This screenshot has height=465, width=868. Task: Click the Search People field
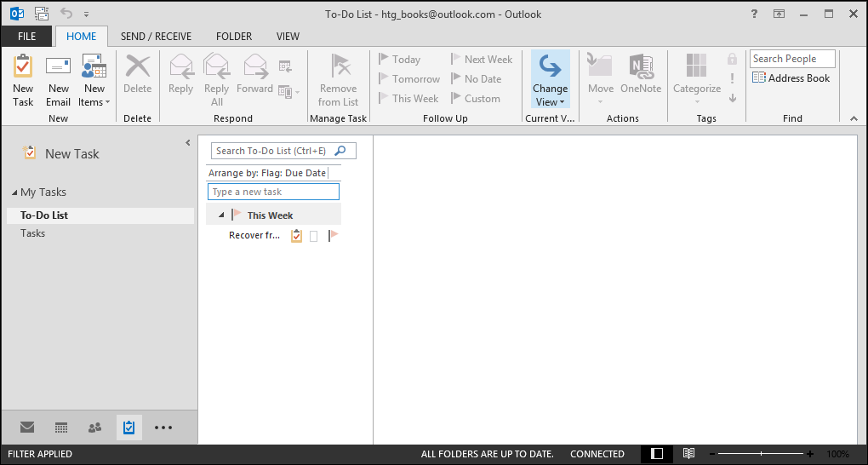tap(792, 59)
